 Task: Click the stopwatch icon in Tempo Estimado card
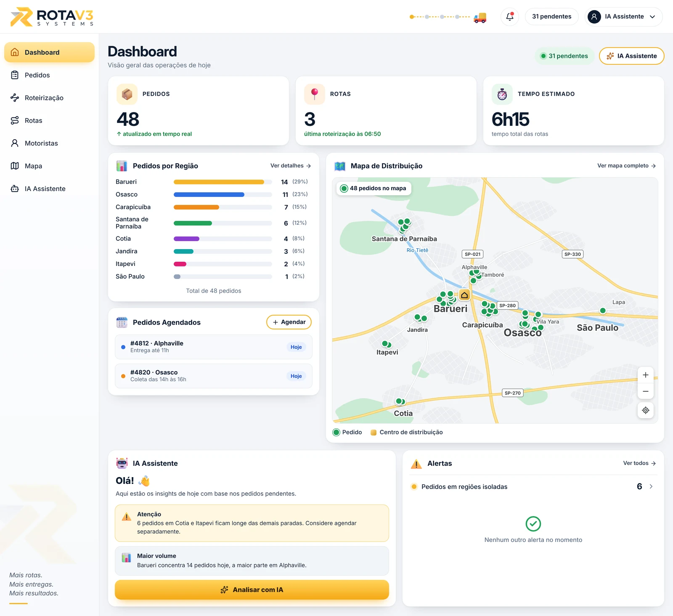[x=502, y=94]
